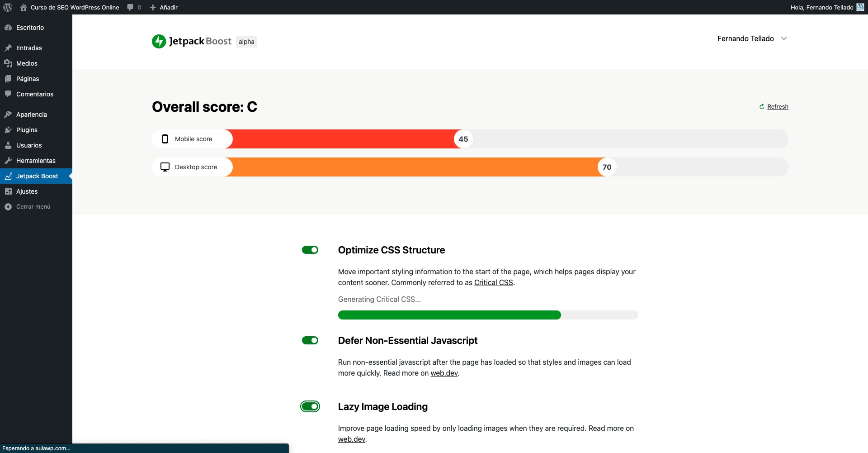Click the Optimize CSS Structure heading
Screen dimensions: 868x453
[x=392, y=250]
